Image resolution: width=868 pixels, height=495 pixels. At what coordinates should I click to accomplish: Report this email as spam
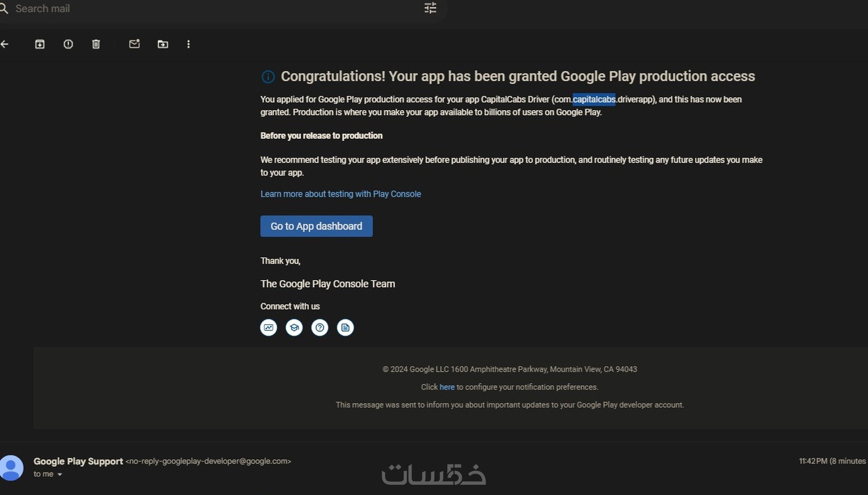tap(68, 44)
